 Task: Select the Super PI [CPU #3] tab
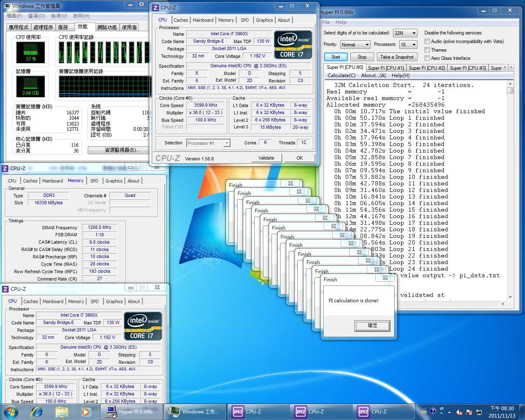(x=468, y=68)
